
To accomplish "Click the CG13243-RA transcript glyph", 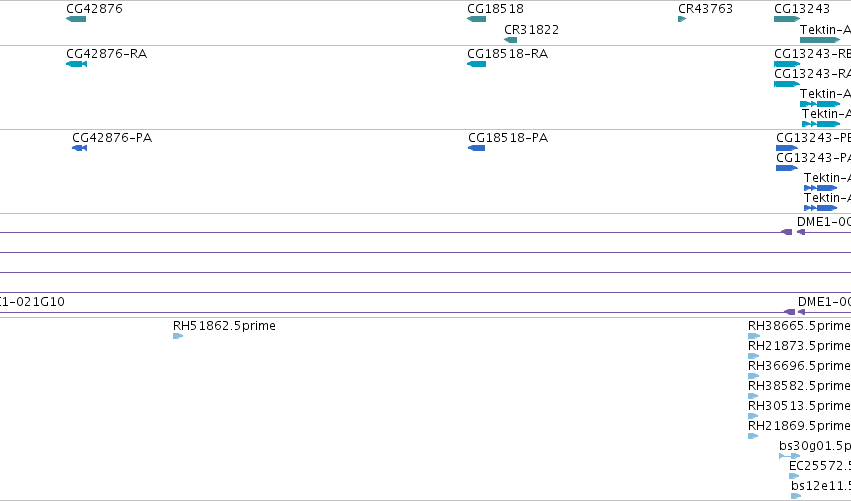I will coord(787,84).
